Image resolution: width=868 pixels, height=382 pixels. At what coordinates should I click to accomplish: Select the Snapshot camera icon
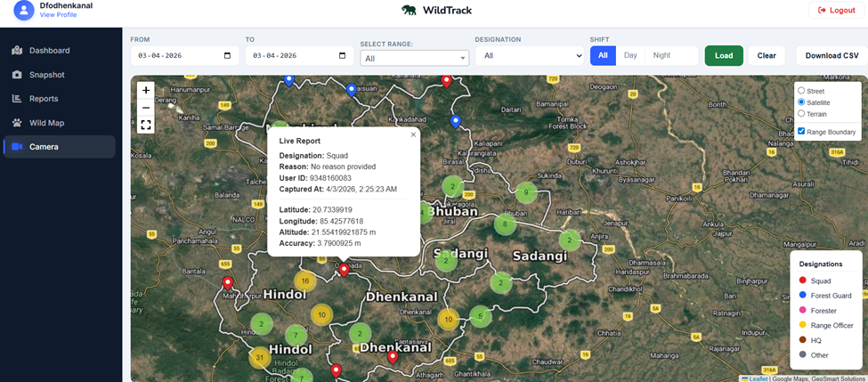pos(17,75)
